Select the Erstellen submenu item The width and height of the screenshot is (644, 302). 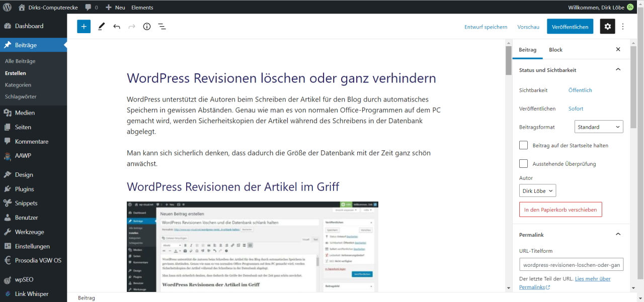pos(16,73)
